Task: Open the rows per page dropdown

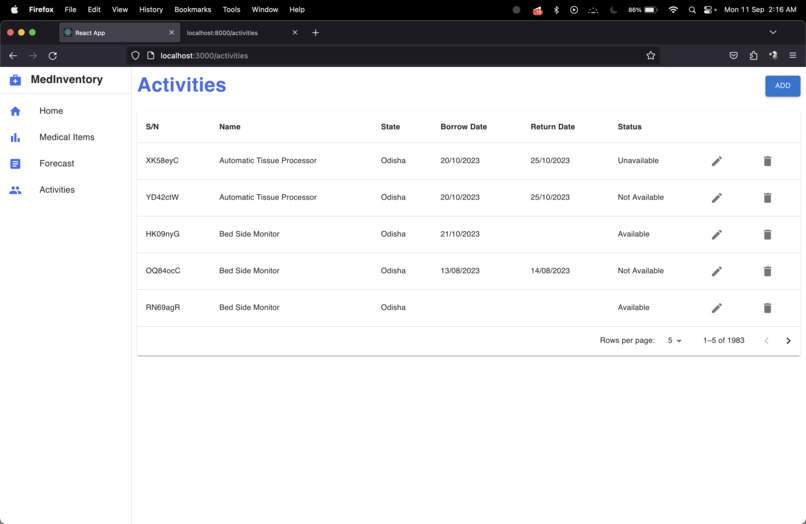Action: (x=674, y=340)
